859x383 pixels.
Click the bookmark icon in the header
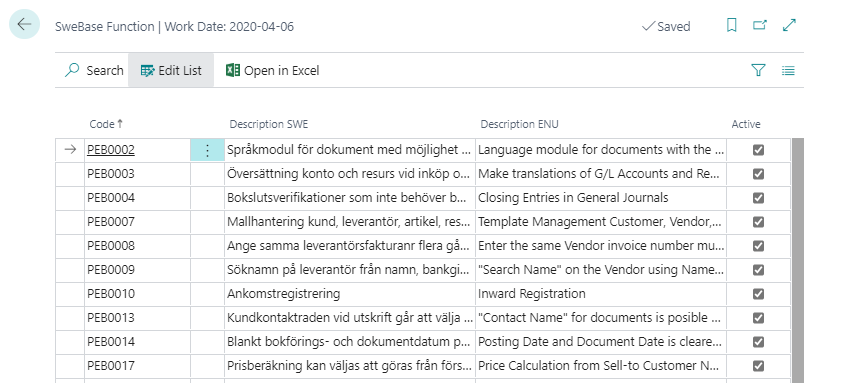(731, 25)
